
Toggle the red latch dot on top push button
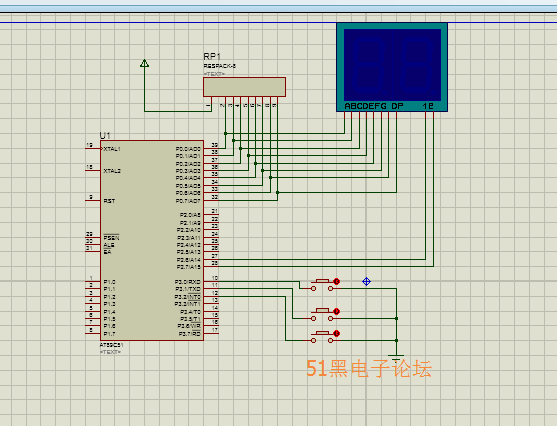click(337, 281)
